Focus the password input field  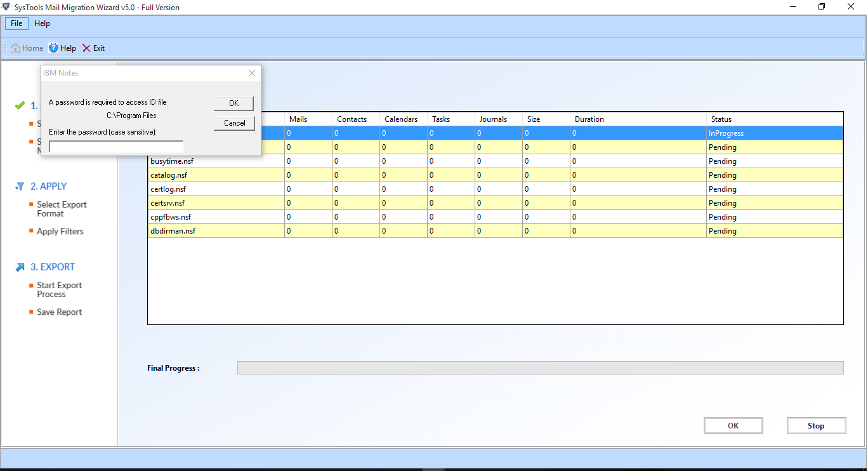coord(116,147)
